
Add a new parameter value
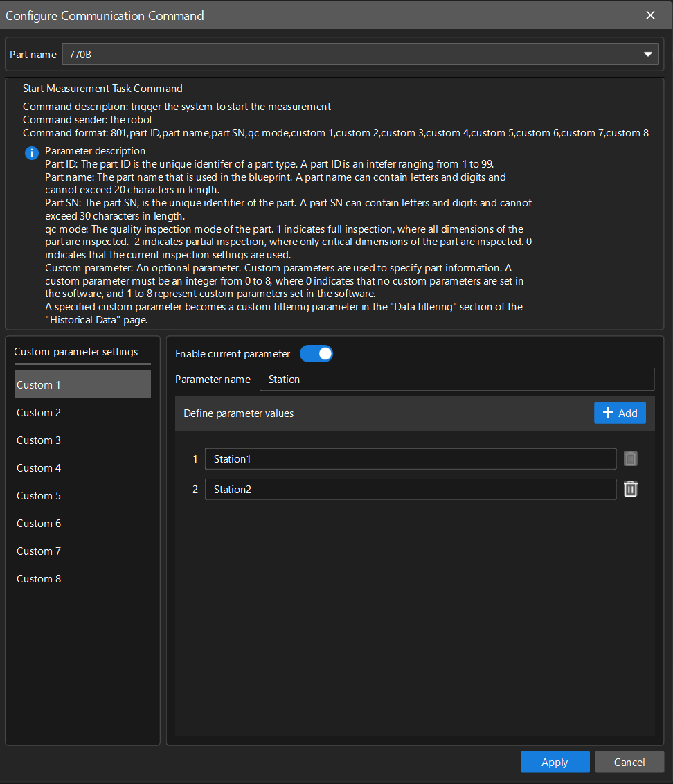pos(620,413)
